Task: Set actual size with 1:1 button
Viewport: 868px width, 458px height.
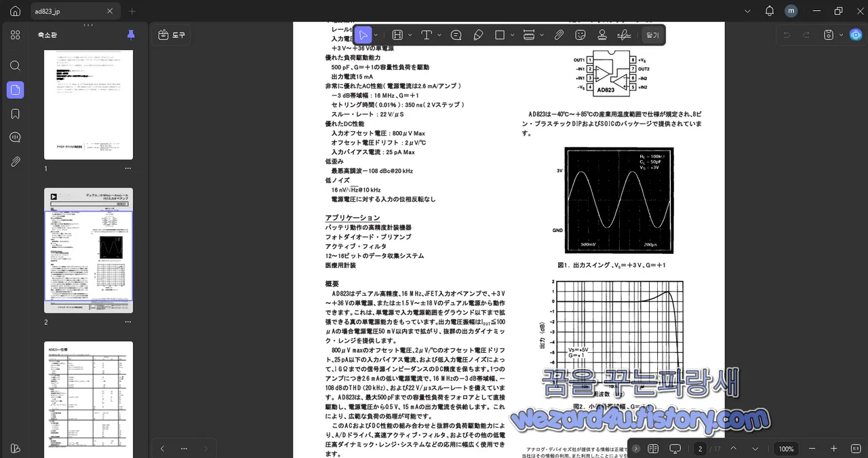Action: click(856, 449)
